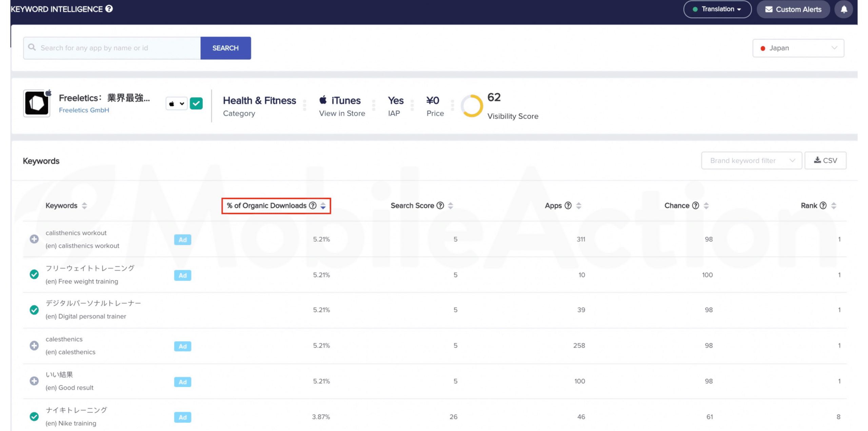Screen dimensions: 868x431
Task: Add Good result keyword with plus icon
Action: coord(34,381)
